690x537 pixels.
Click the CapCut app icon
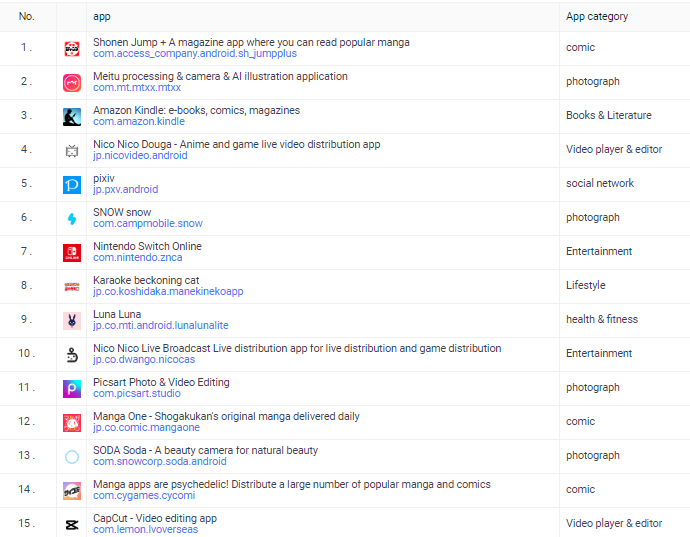72,525
